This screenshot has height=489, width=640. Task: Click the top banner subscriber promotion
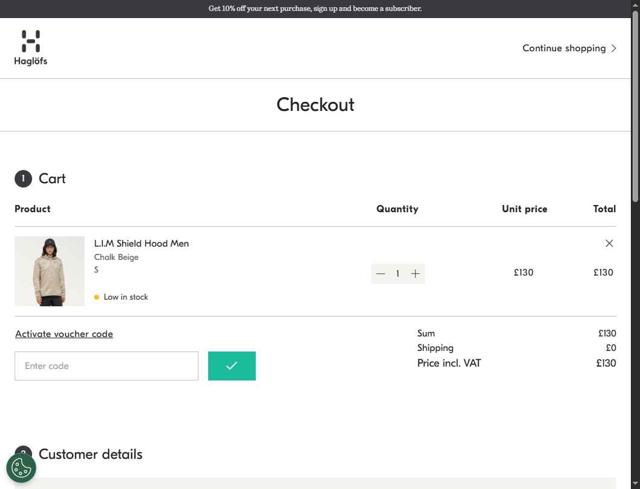(x=315, y=8)
